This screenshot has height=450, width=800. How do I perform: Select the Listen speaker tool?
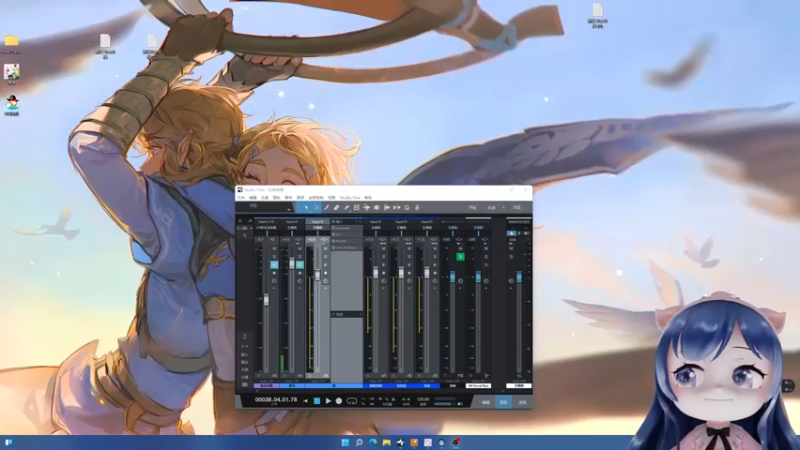pos(377,208)
